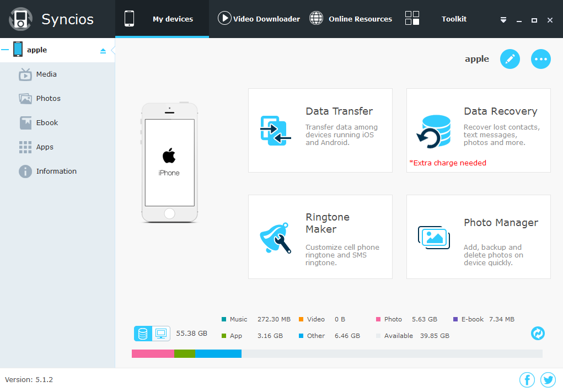The height and width of the screenshot is (392, 563).
Task: Open the window options dropdown arrow
Action: (x=503, y=20)
